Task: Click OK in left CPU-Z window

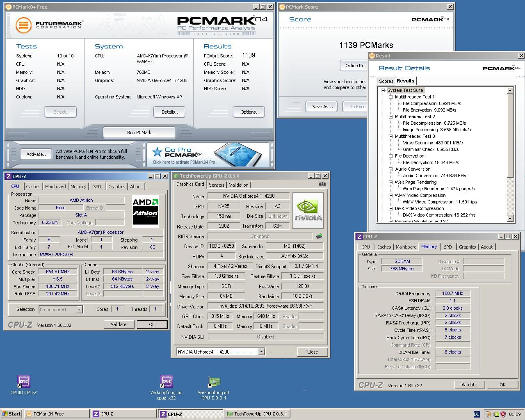Action: pos(152,324)
